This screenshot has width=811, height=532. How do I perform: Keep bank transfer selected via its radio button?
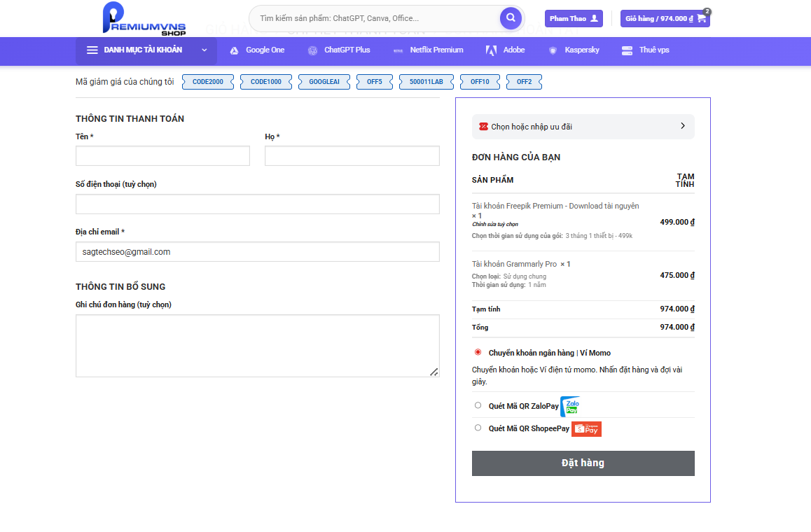478,352
